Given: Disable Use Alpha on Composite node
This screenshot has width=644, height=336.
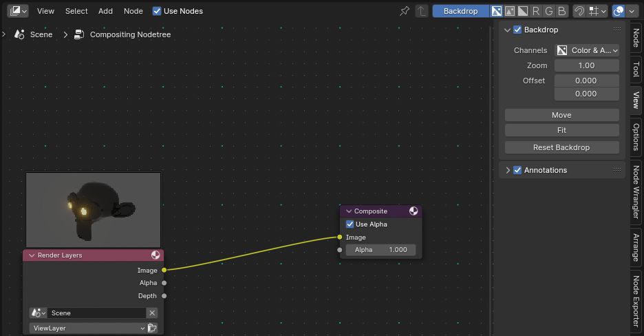Looking at the screenshot, I should (x=350, y=224).
